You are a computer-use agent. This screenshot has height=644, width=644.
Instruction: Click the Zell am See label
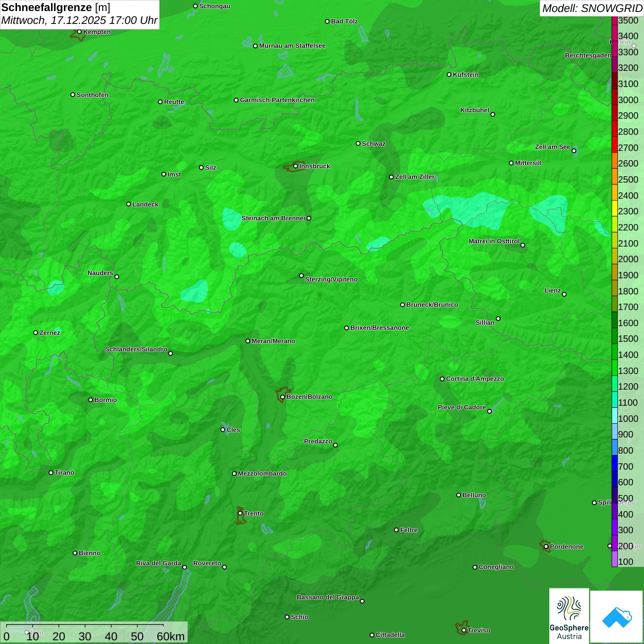point(552,147)
